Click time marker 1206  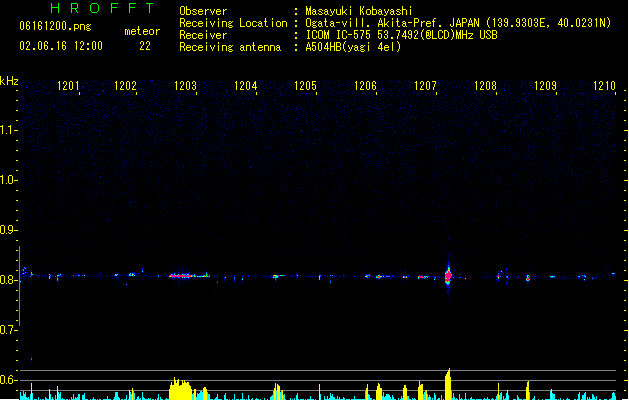tap(365, 86)
